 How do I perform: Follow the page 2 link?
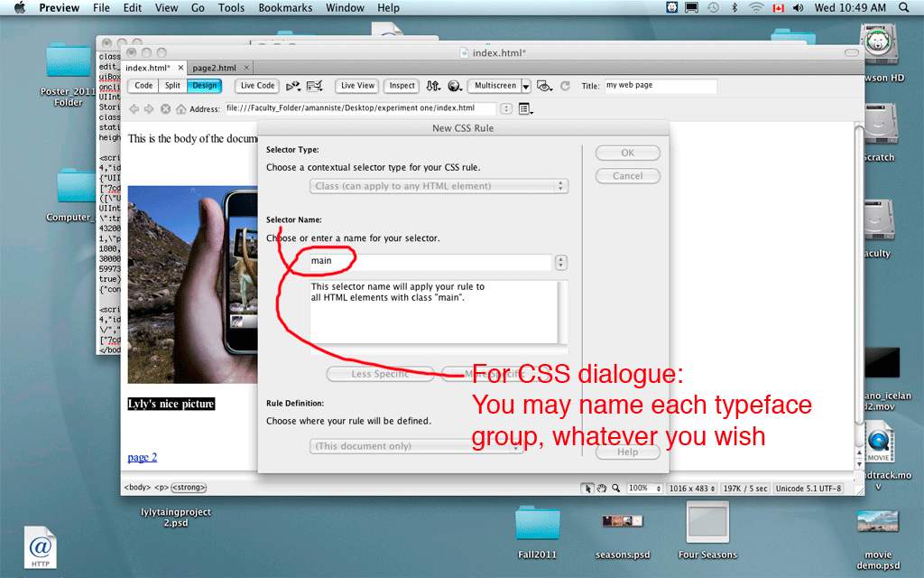click(x=143, y=457)
